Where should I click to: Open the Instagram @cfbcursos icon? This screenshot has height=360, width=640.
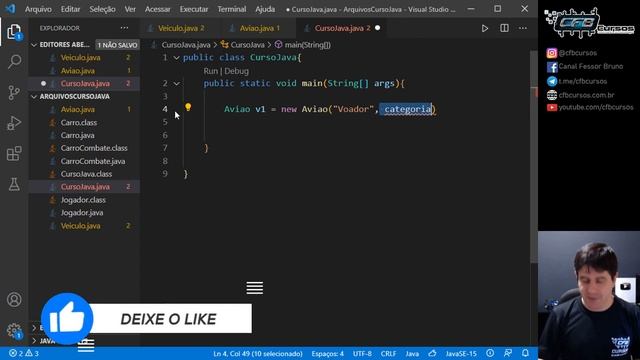click(x=552, y=53)
